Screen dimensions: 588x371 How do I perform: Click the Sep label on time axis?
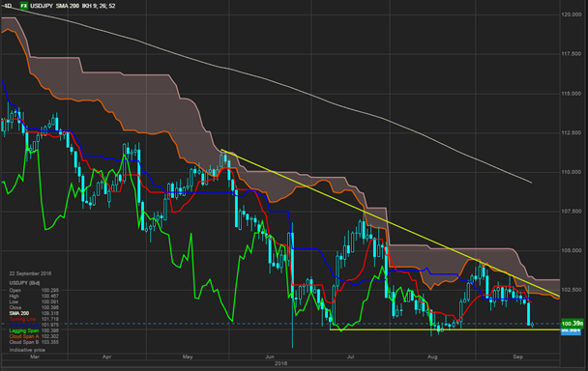(517, 357)
